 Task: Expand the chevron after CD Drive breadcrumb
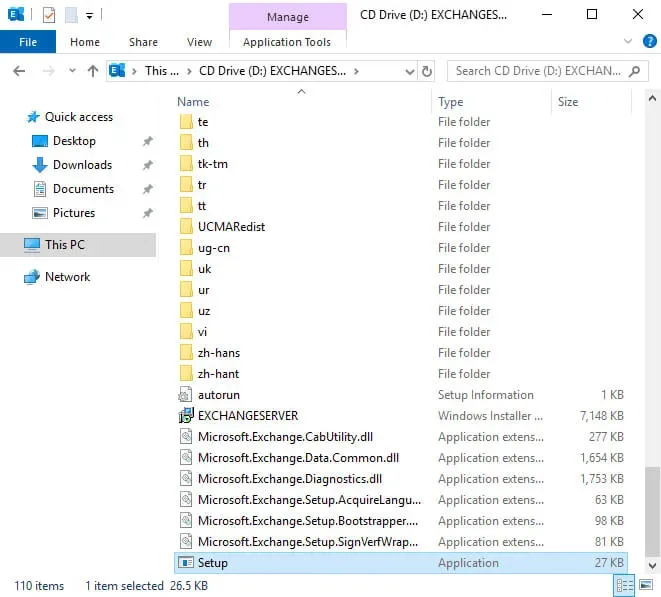click(357, 71)
